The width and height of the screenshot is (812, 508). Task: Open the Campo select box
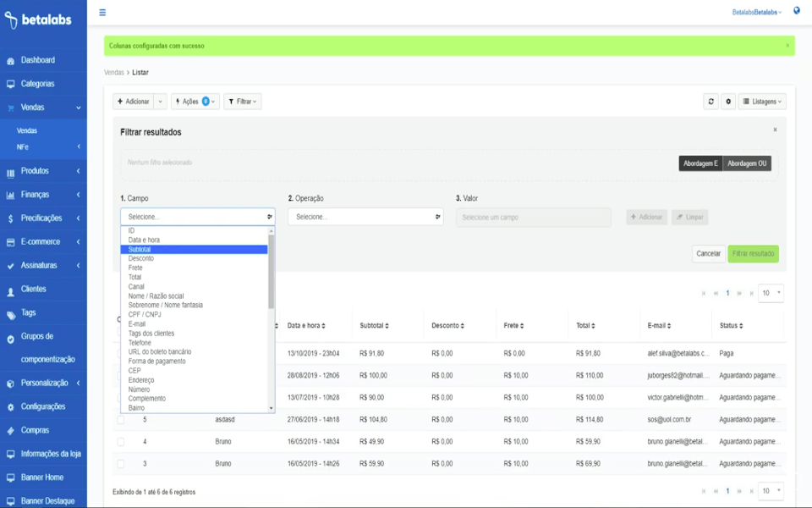[198, 217]
